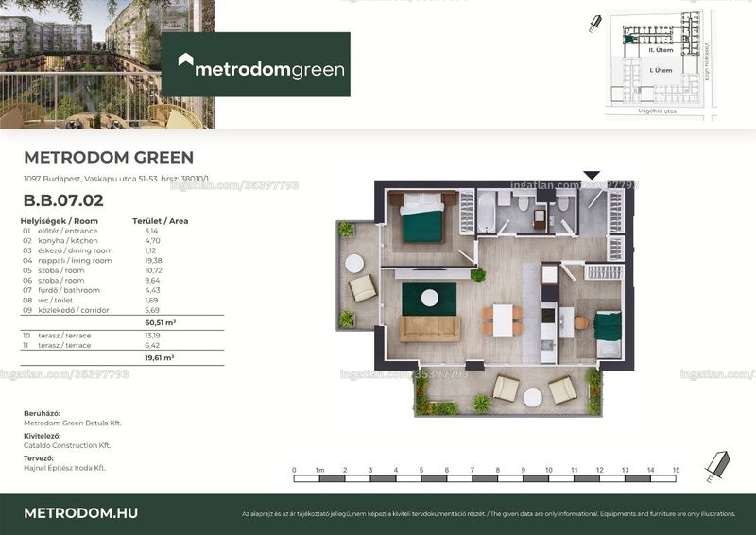
Task: Click the metrodomgreen logo banner
Action: (255, 64)
